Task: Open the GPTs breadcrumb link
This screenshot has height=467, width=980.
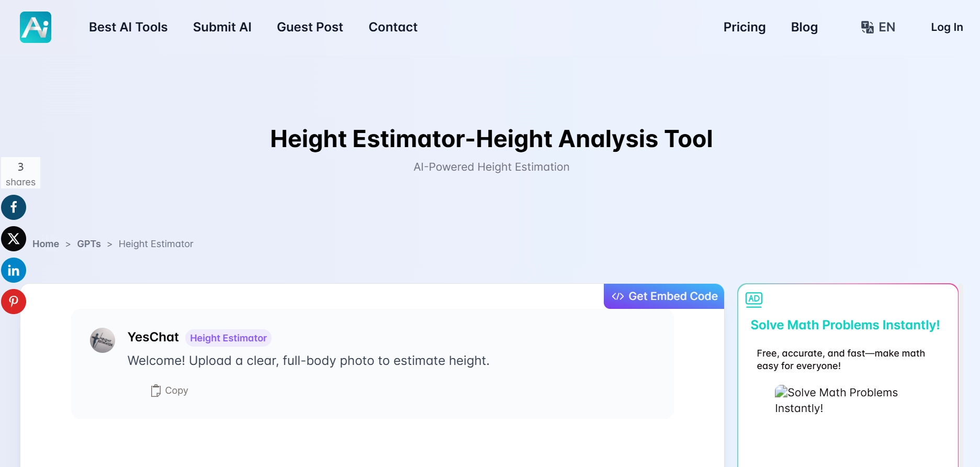Action: click(89, 244)
